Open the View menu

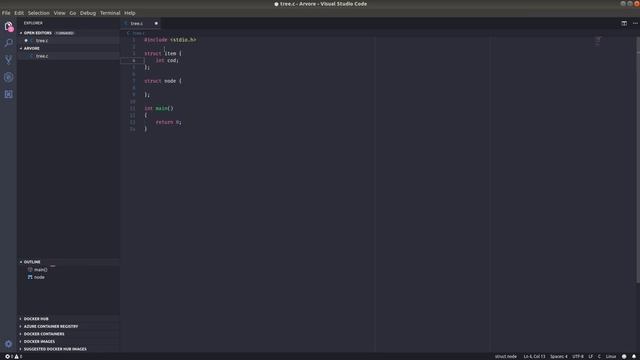pos(59,13)
